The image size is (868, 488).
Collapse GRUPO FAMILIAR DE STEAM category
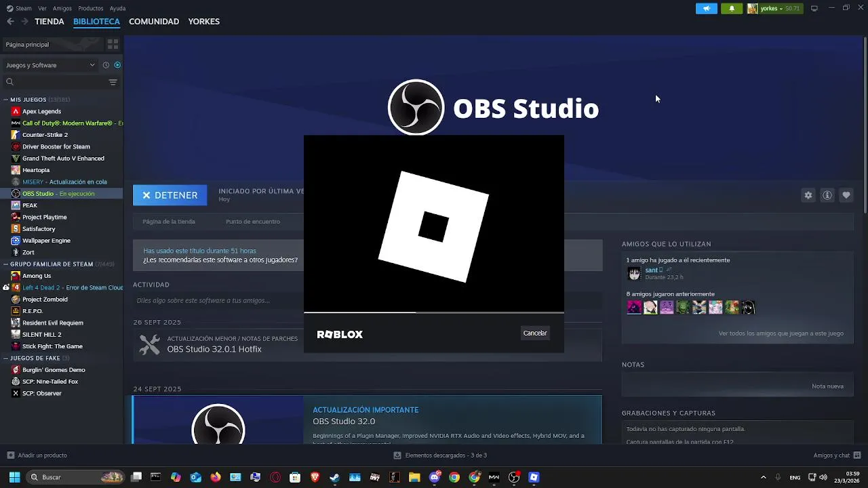6,264
